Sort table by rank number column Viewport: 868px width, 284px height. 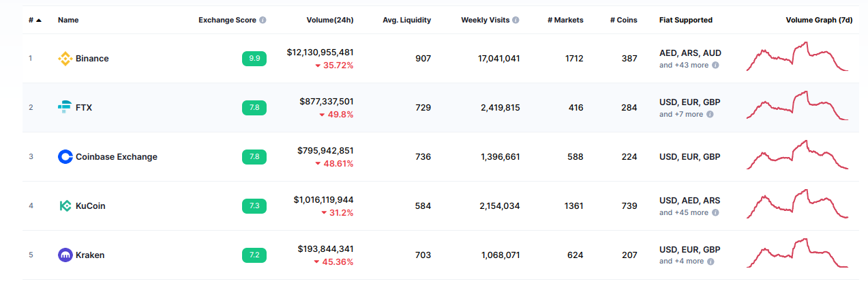point(35,20)
